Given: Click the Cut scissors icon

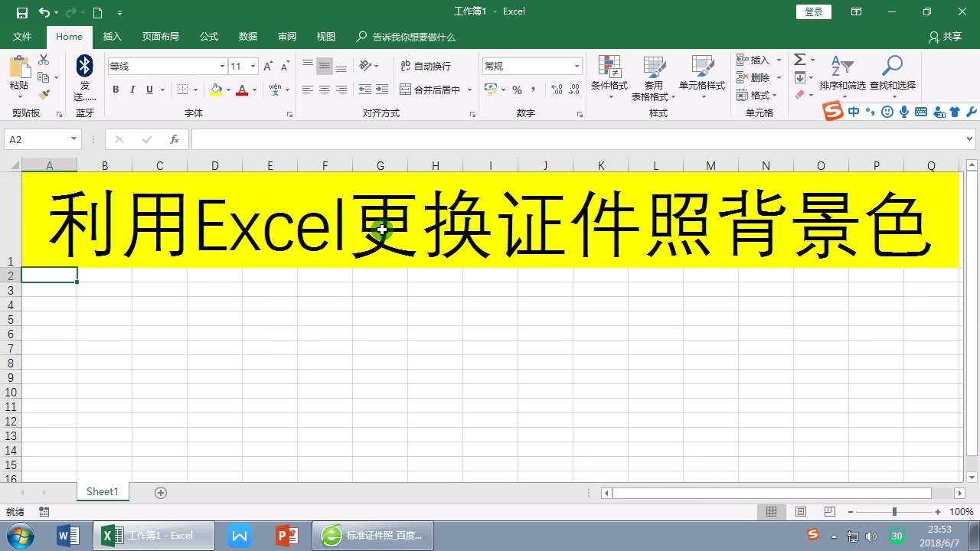Looking at the screenshot, I should click(44, 60).
